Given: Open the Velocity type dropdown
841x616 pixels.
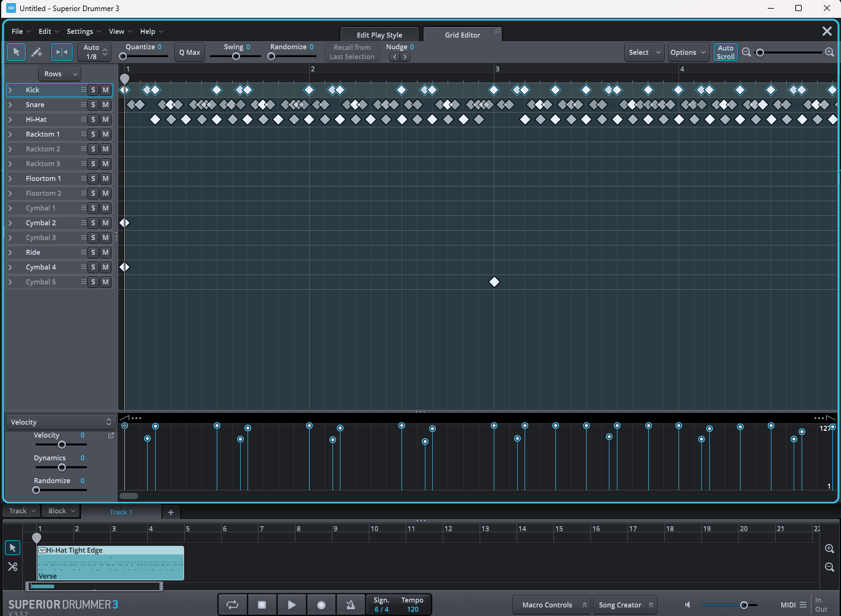Looking at the screenshot, I should tap(60, 422).
